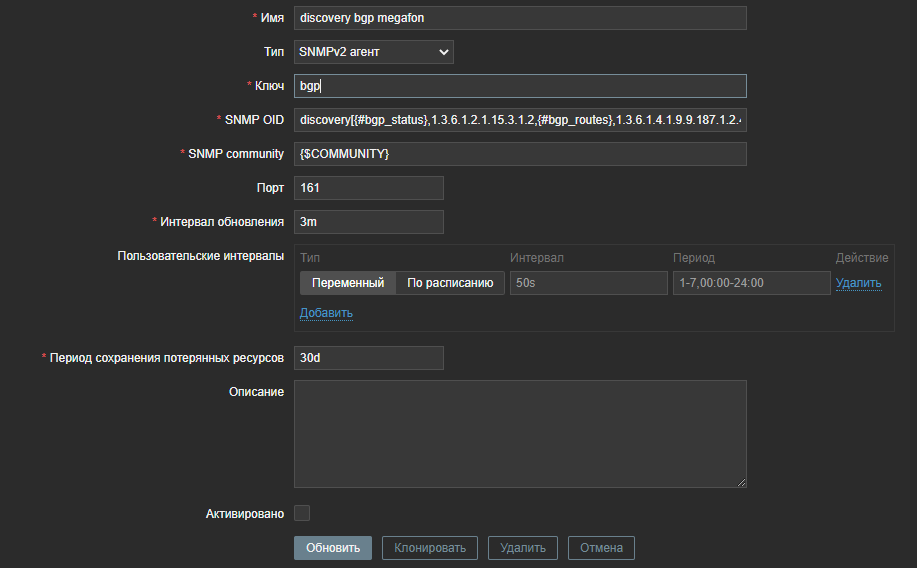Grab the Описание textarea resize handle
The height and width of the screenshot is (568, 917).
point(742,483)
